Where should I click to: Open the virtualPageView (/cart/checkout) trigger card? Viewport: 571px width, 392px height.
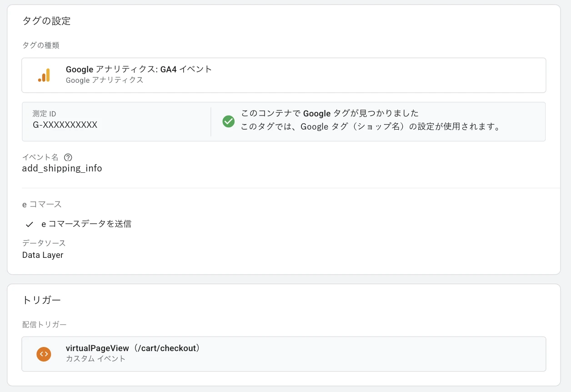click(284, 354)
